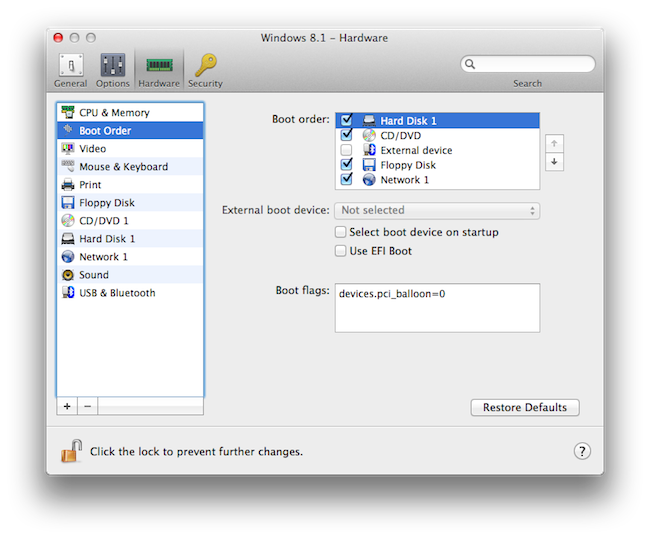Select Floppy Disk in the sidebar
The height and width of the screenshot is (539, 650).
[130, 203]
